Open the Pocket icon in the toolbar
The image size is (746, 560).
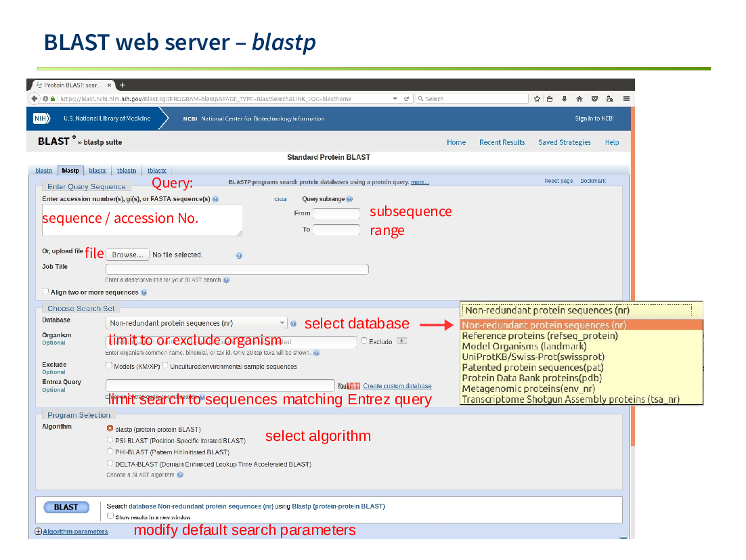pos(594,98)
